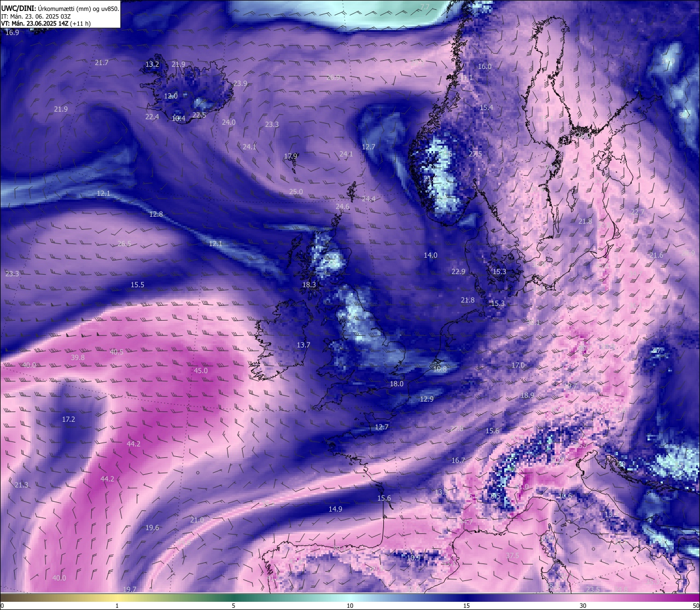Click the 37.5 value over the Mediterranean

click(x=512, y=556)
